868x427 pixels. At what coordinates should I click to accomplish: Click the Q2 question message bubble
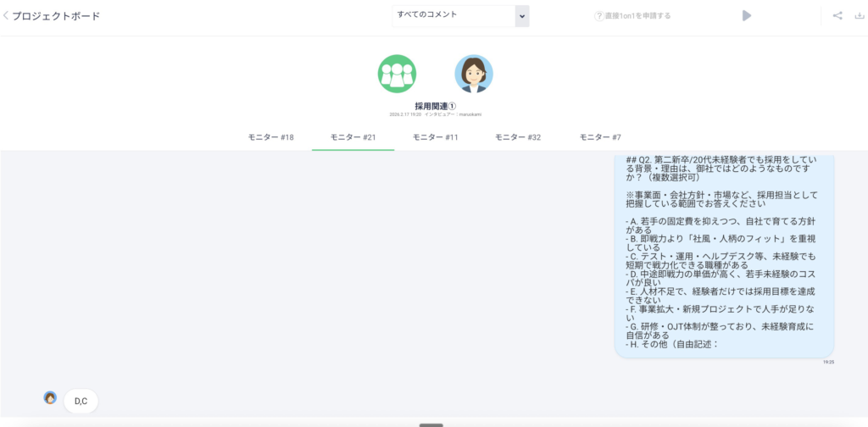coord(723,254)
